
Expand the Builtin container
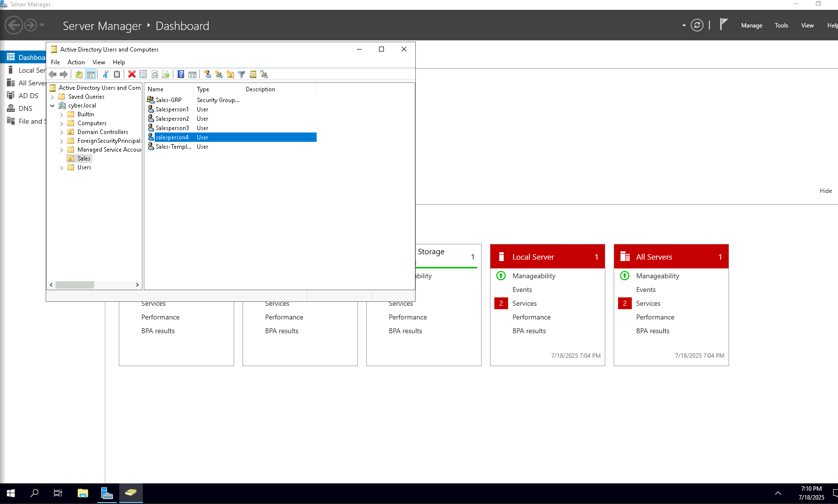pyautogui.click(x=62, y=115)
